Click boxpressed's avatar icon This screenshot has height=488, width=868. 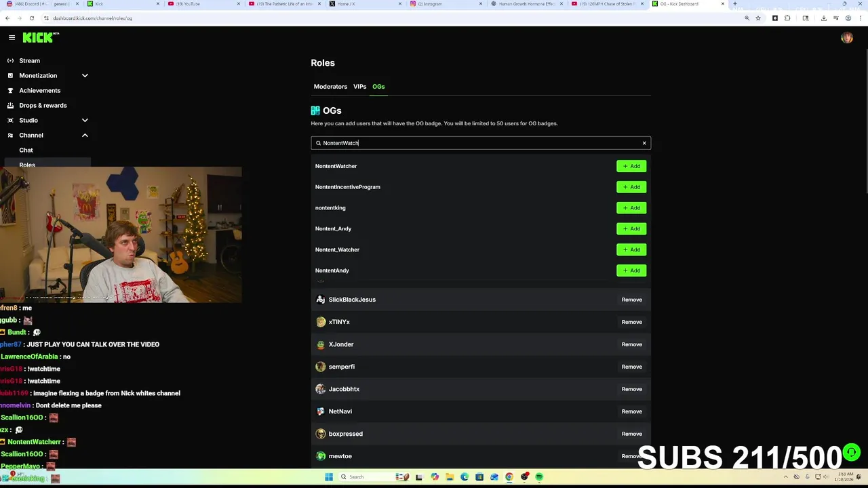321,434
